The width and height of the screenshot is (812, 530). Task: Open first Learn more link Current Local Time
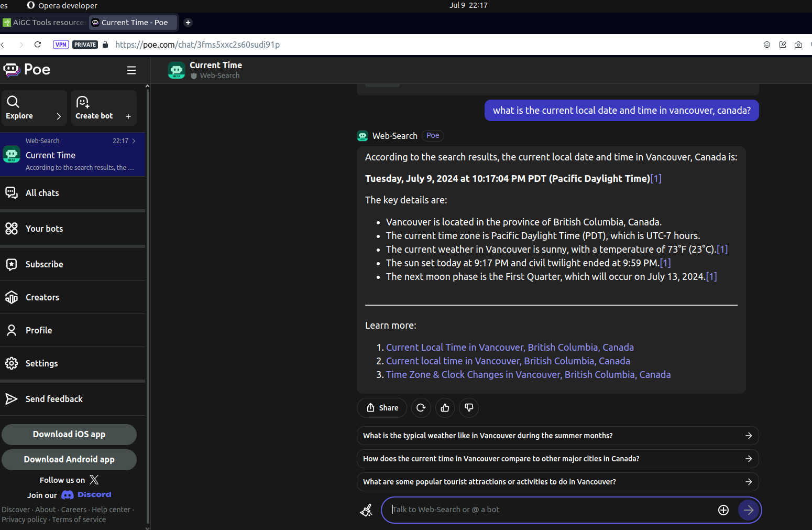tap(510, 348)
